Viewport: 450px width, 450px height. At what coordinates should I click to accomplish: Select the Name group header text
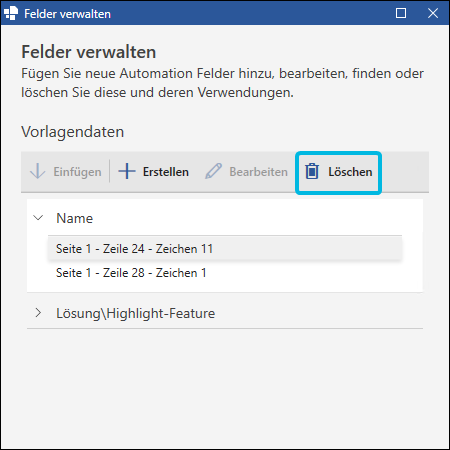click(74, 219)
